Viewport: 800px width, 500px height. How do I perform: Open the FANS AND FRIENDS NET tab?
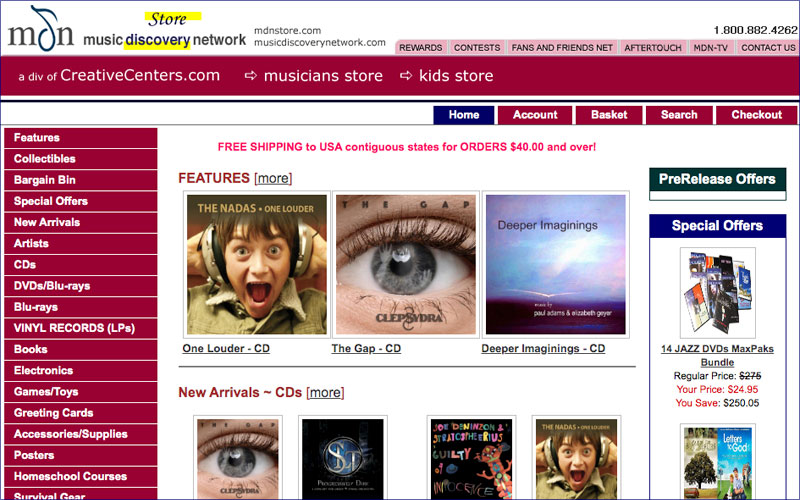[562, 47]
